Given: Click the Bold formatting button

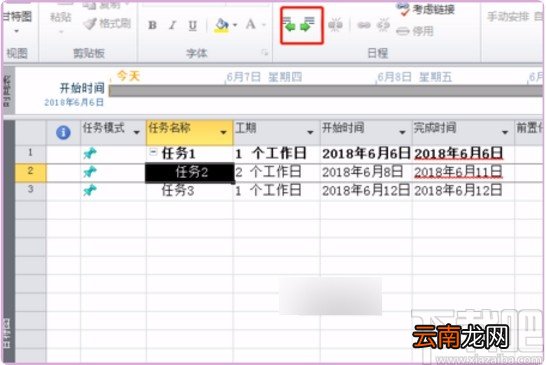Looking at the screenshot, I should [x=152, y=25].
